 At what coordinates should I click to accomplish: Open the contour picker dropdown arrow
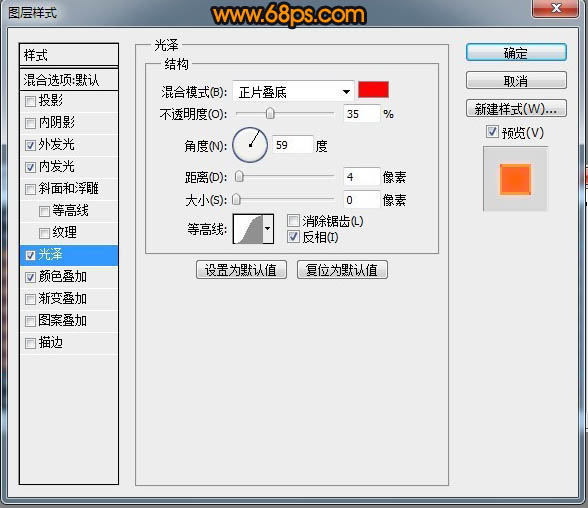tap(268, 229)
